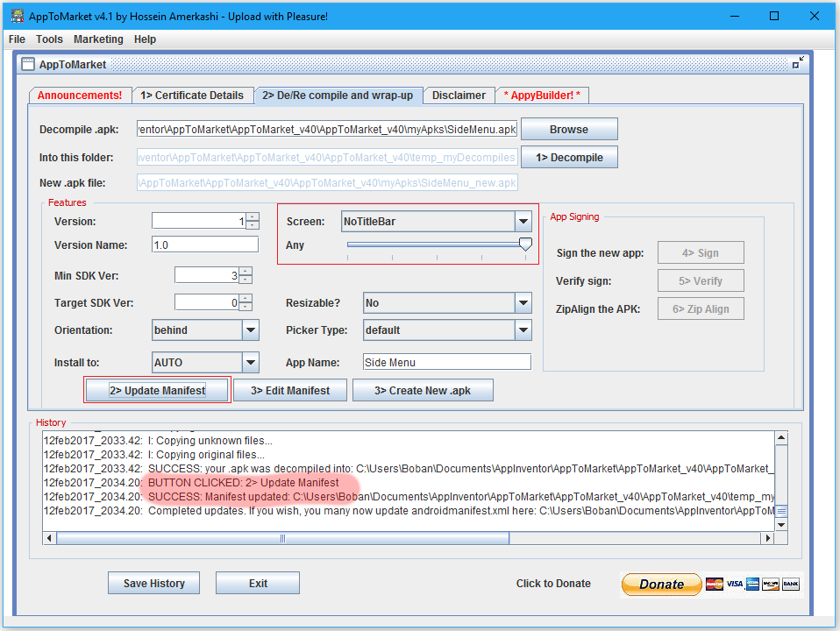The image size is (840, 631).
Task: Open the Disclaimer tab
Action: point(459,96)
